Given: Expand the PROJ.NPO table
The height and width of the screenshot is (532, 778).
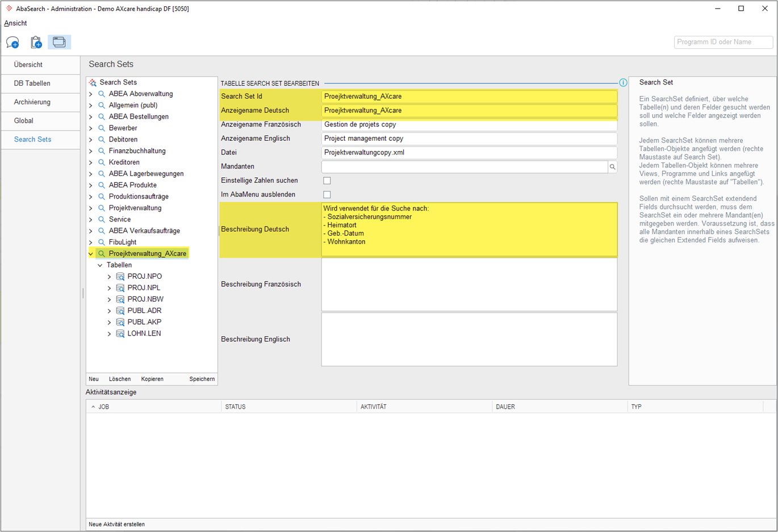Looking at the screenshot, I should [110, 277].
